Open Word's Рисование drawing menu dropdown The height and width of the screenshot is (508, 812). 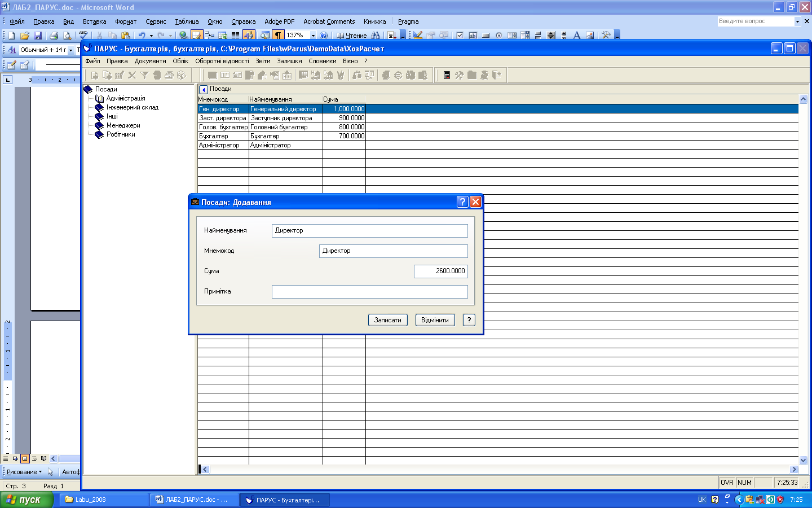pos(24,472)
